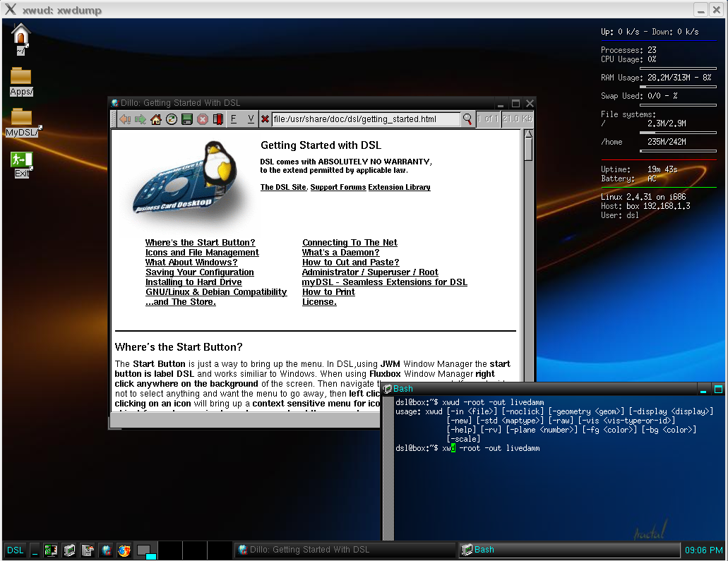Open the Extension Library link
The width and height of the screenshot is (728, 561).
click(x=399, y=188)
